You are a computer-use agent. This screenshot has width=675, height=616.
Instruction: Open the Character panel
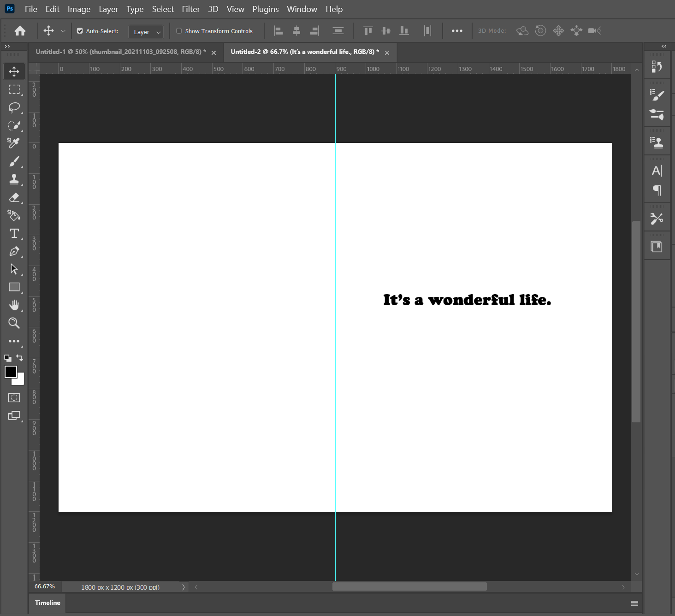[657, 170]
